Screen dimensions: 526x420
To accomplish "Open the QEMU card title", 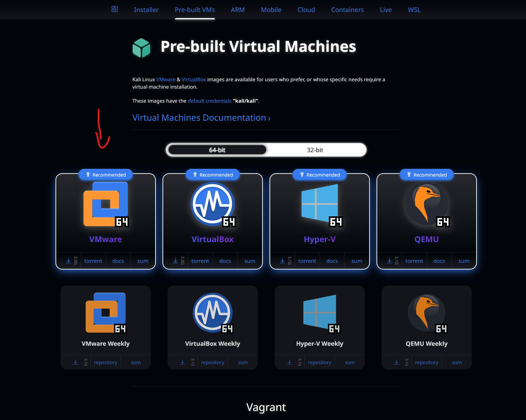I will [x=427, y=239].
